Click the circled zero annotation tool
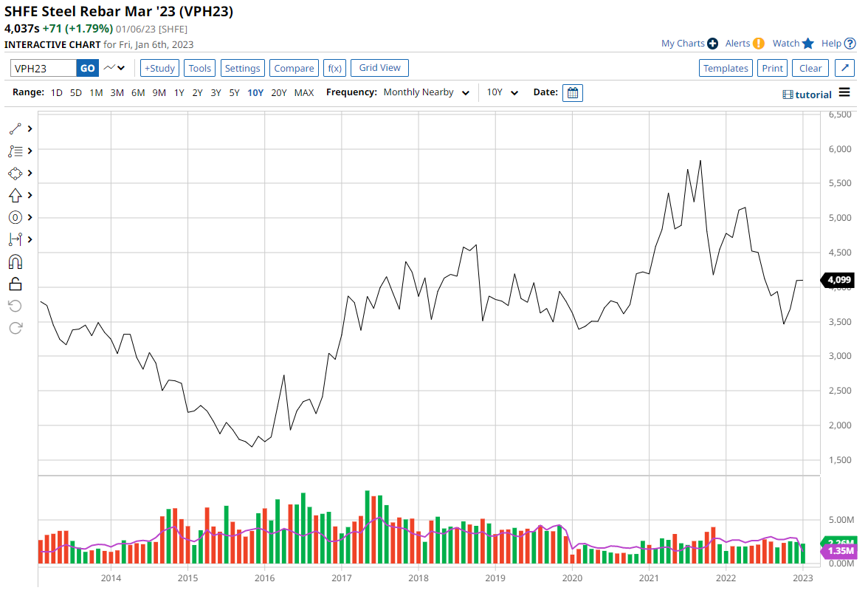The height and width of the screenshot is (596, 868). coord(15,217)
